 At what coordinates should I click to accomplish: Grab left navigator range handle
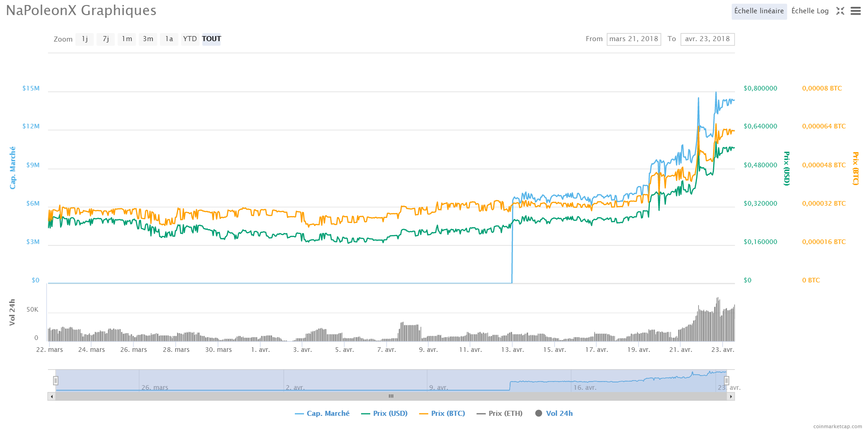click(56, 381)
